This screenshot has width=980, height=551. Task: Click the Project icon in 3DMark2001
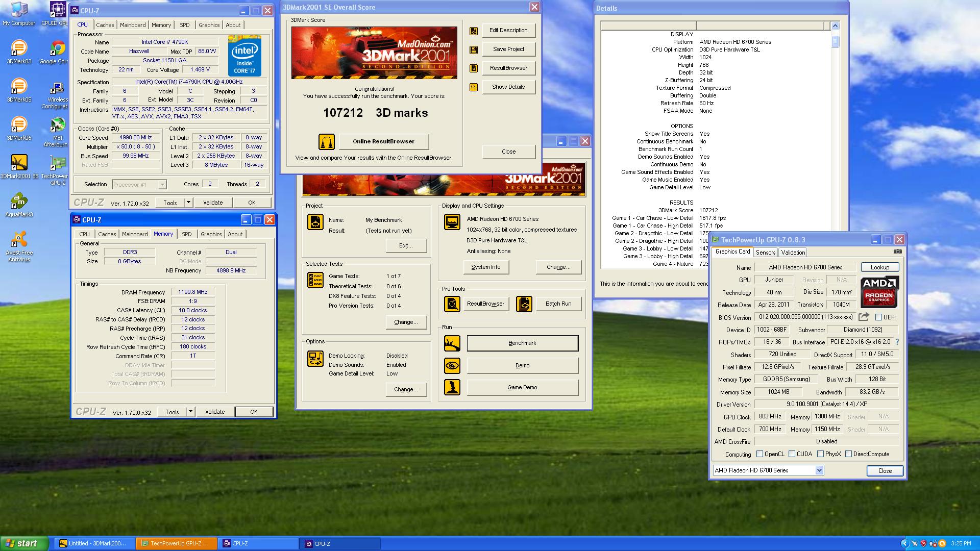[315, 222]
